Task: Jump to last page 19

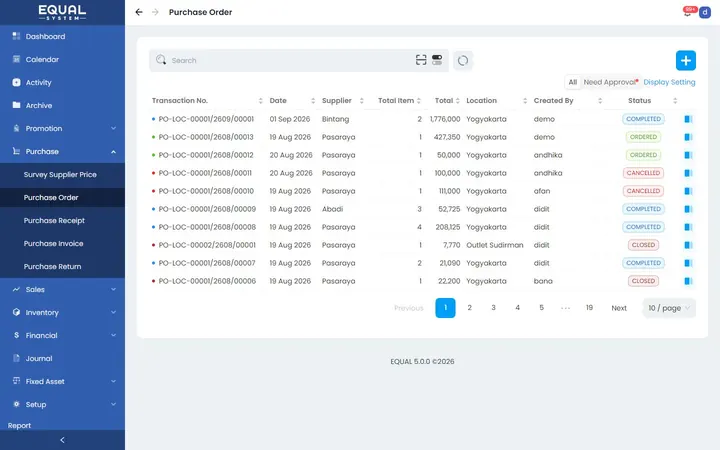Action: coord(589,308)
